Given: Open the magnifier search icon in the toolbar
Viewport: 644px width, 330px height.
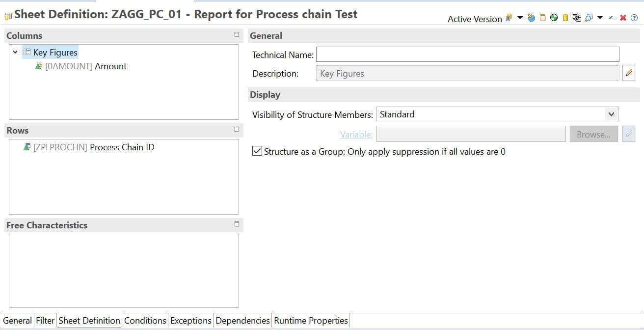Looking at the screenshot, I should (589, 17).
